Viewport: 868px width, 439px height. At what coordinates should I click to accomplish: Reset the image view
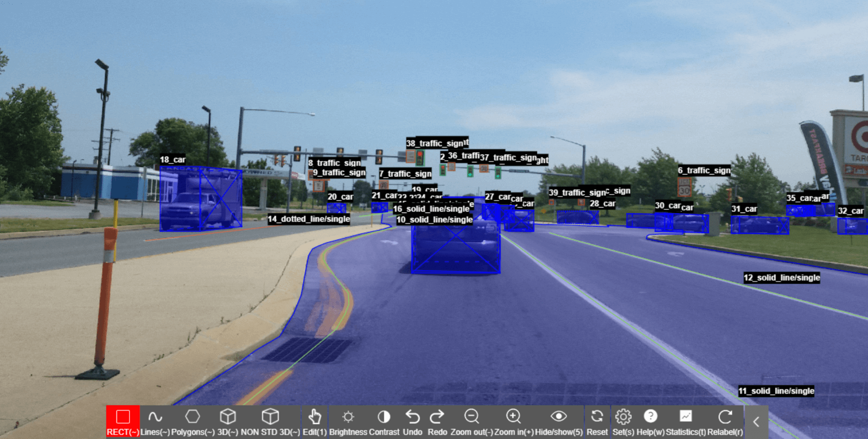[597, 420]
